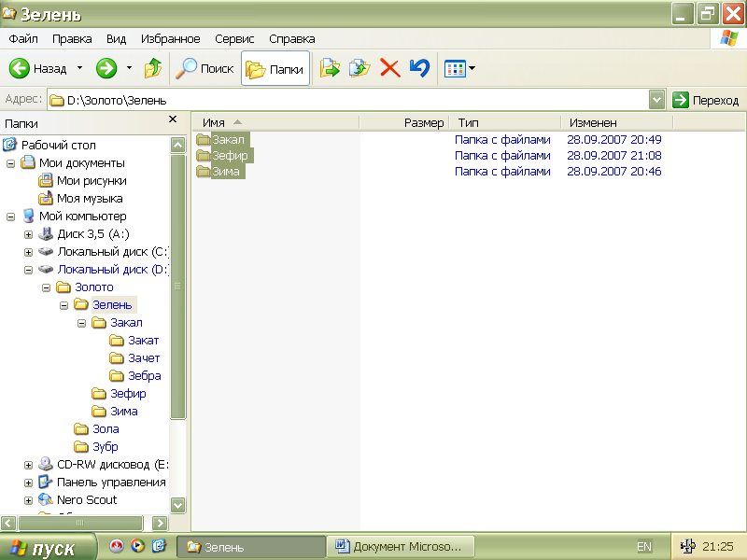The image size is (747, 560).
Task: Toggle the Папки folders pane button
Action: 275,68
